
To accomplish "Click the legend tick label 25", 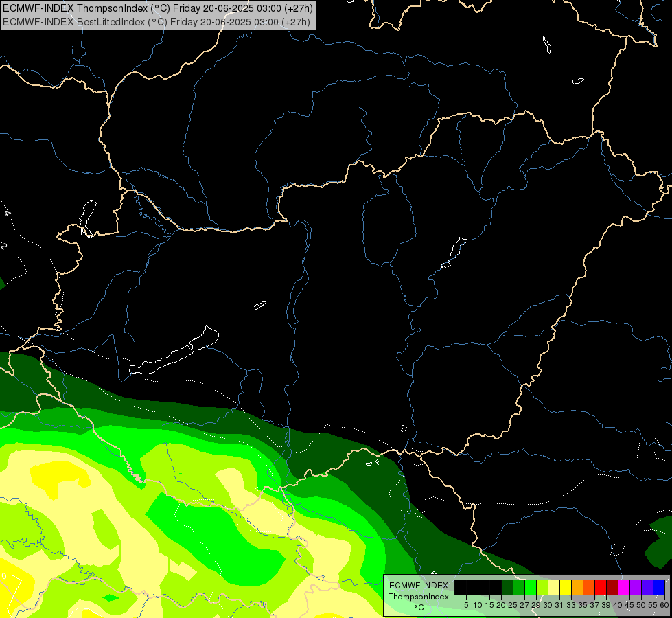I will [513, 605].
